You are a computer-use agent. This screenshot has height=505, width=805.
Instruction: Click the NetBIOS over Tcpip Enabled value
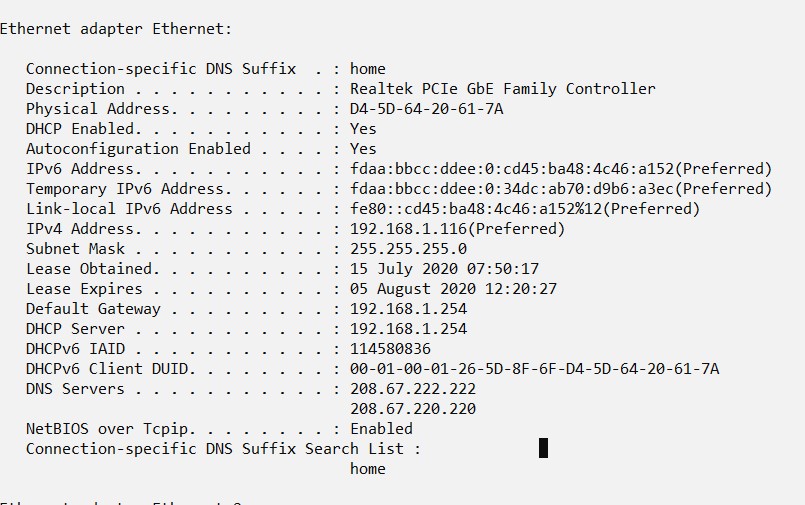click(x=381, y=429)
